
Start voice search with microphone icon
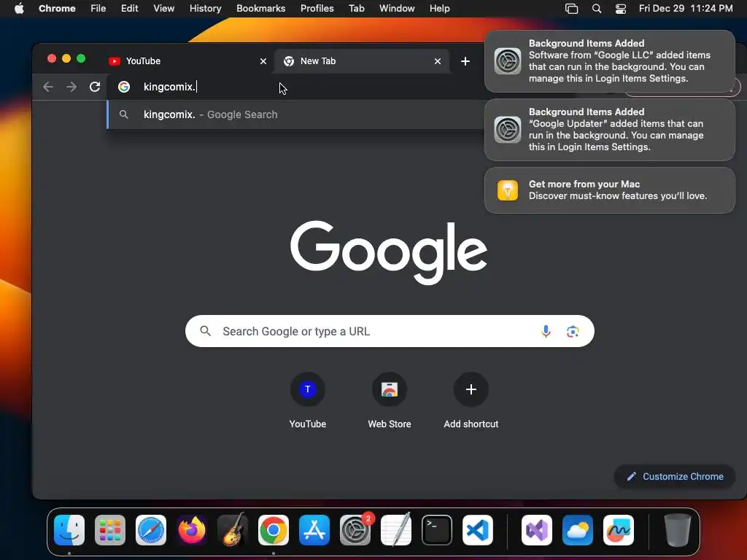pyautogui.click(x=546, y=331)
